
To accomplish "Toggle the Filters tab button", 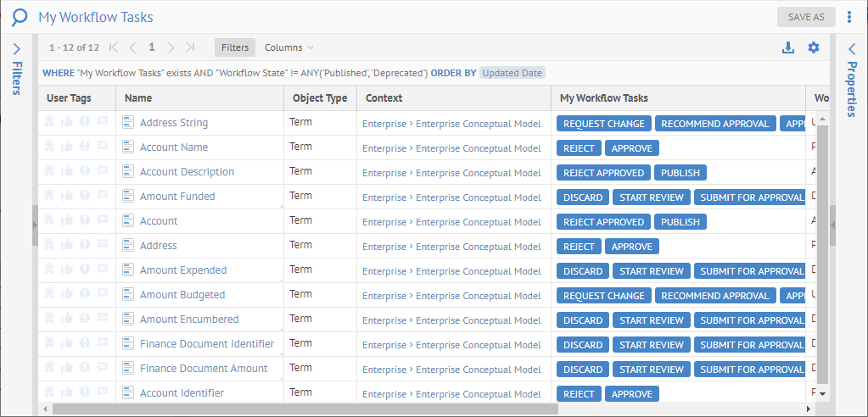I will coord(235,47).
